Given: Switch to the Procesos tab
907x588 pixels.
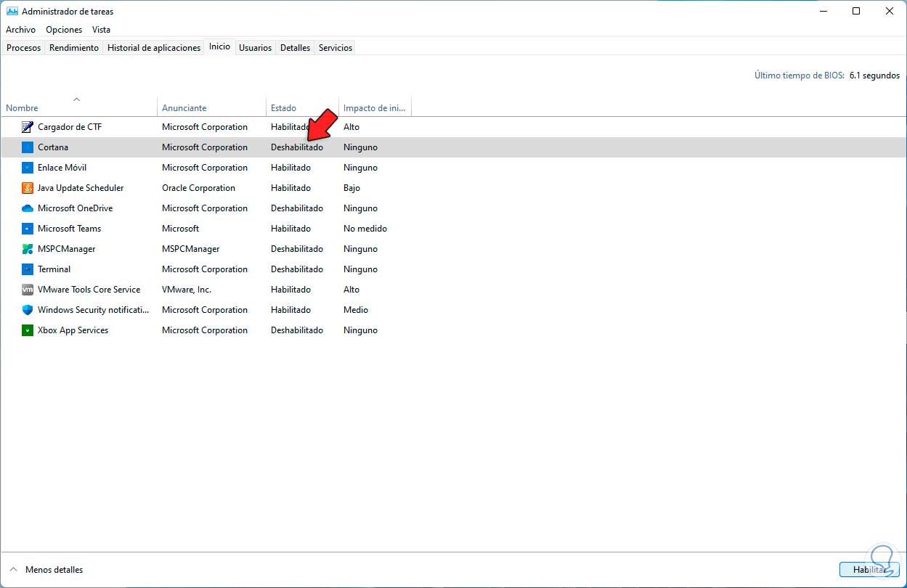Looking at the screenshot, I should [23, 48].
